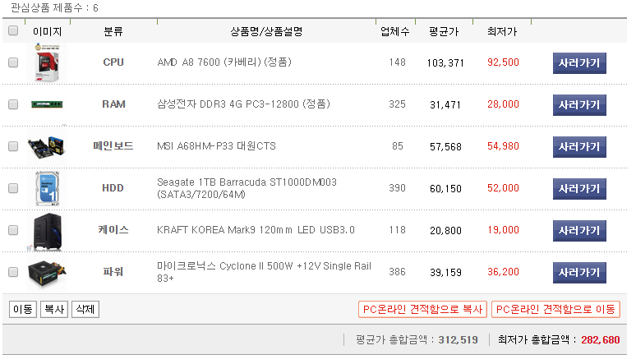Screen dimensions: 636x364
Task: Click PC온라인 견적함으로 이동 button
Action: [x=555, y=310]
